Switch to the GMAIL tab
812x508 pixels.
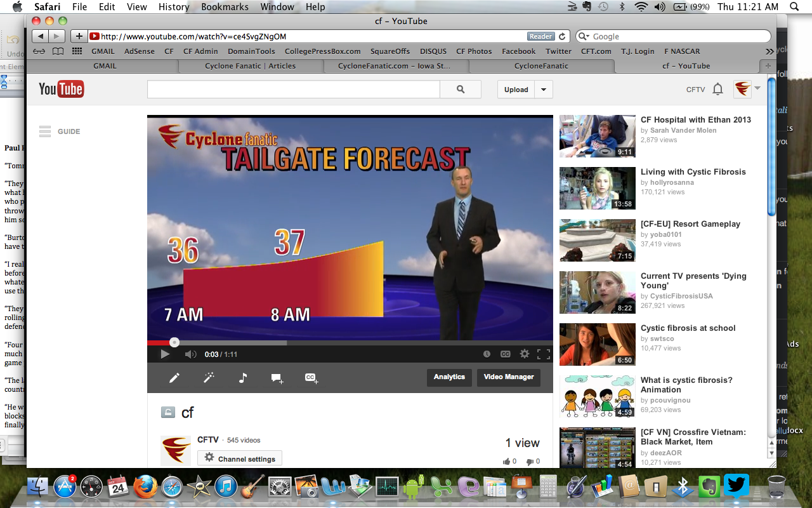[x=105, y=65]
